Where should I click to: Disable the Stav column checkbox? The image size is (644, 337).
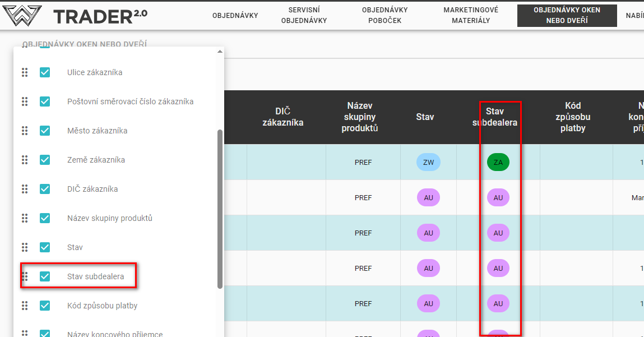(x=45, y=247)
